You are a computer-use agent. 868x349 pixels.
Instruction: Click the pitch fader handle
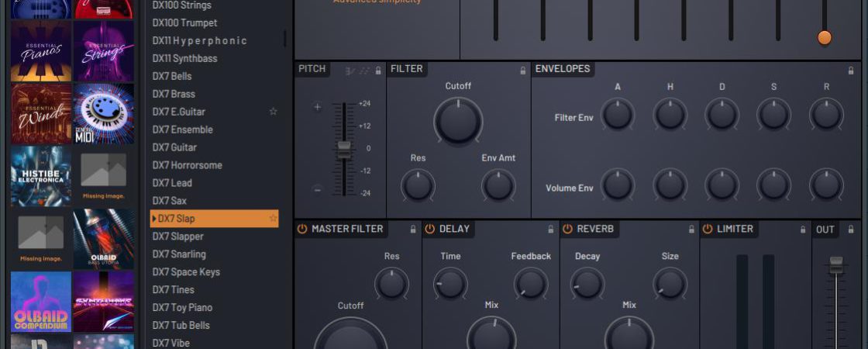click(x=344, y=149)
